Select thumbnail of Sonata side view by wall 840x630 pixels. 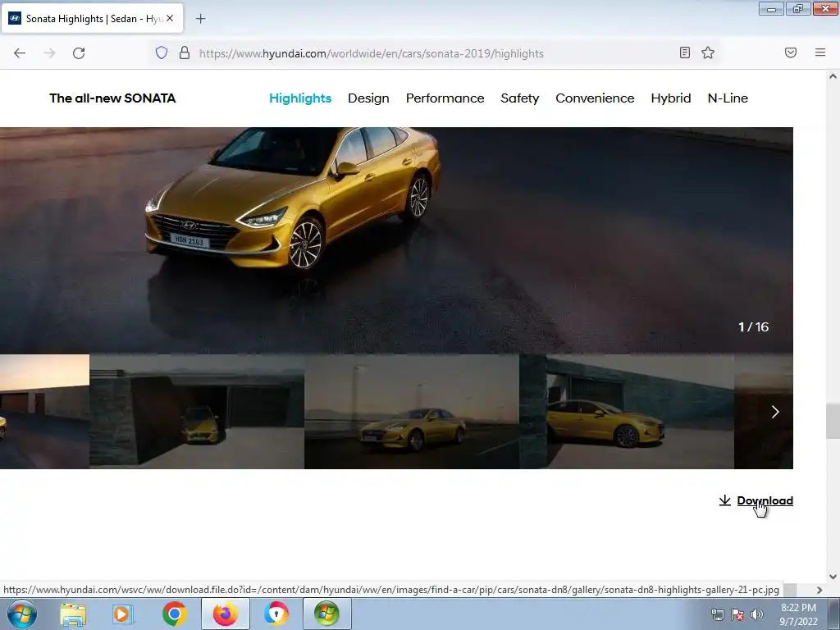[626, 412]
